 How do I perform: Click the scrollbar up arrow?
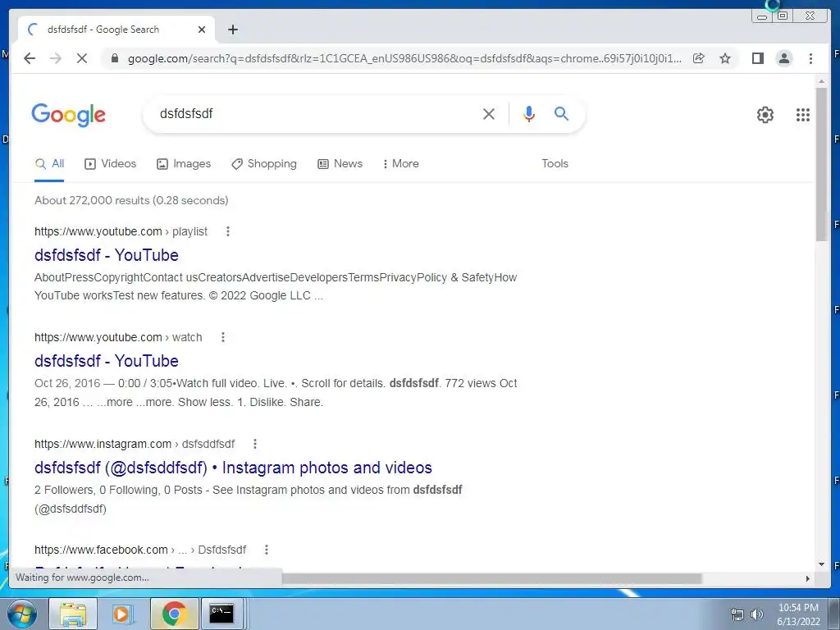(821, 81)
